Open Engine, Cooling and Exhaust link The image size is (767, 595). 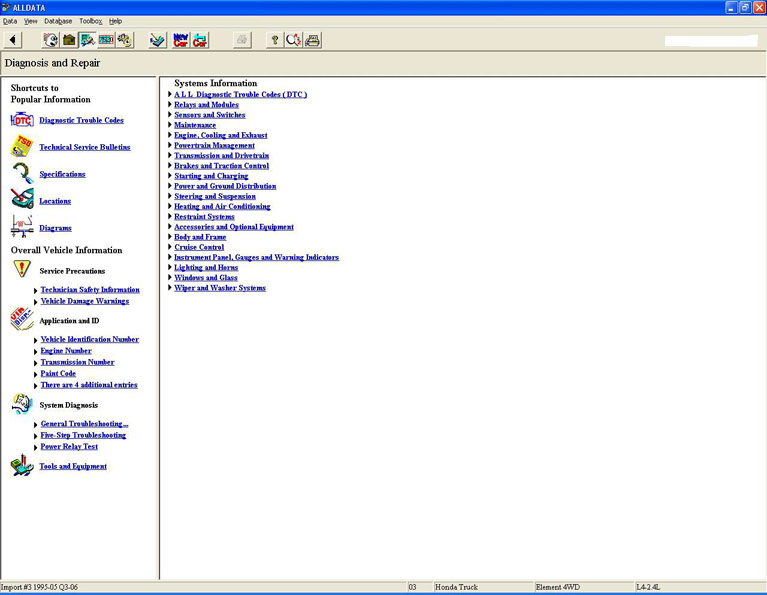click(220, 135)
